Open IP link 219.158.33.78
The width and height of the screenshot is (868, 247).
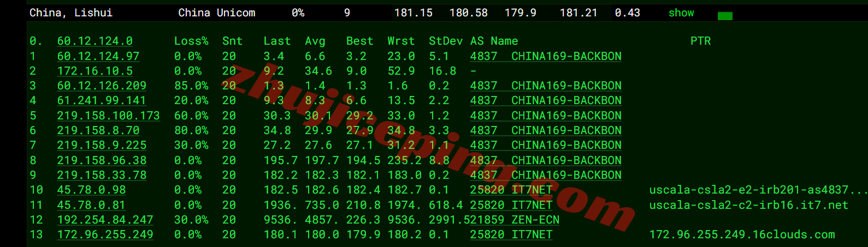pyautogui.click(x=102, y=175)
